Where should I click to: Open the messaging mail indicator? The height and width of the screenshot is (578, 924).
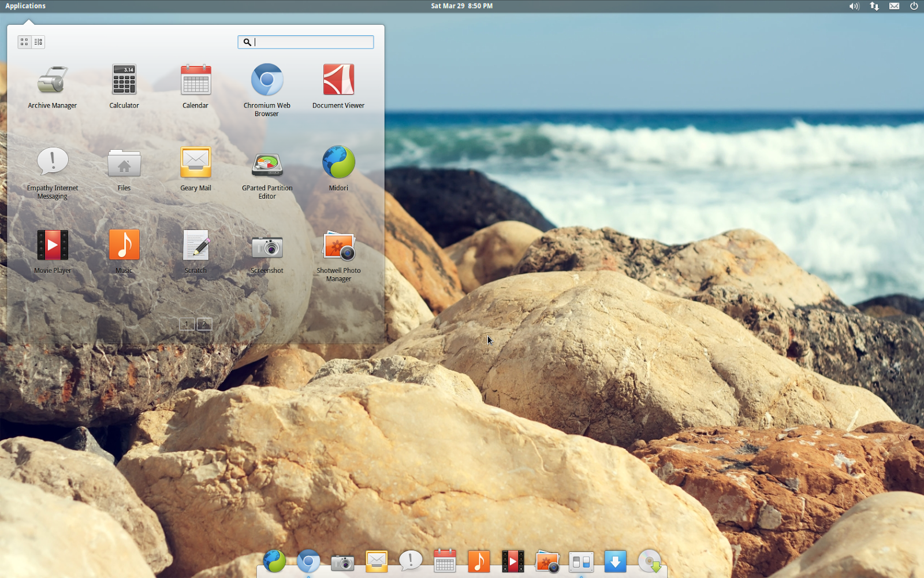tap(894, 6)
